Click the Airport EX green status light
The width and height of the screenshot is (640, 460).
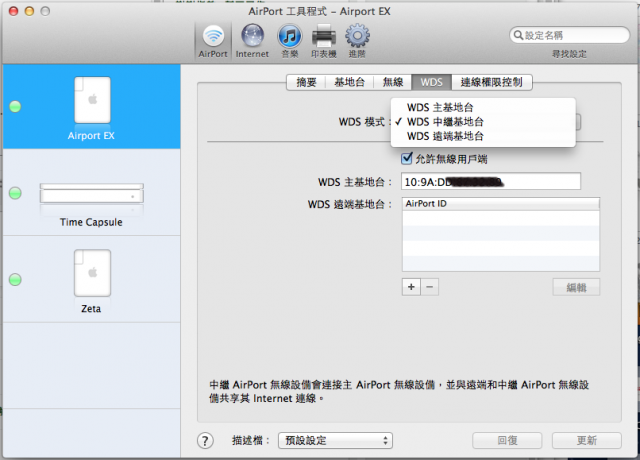(15, 107)
